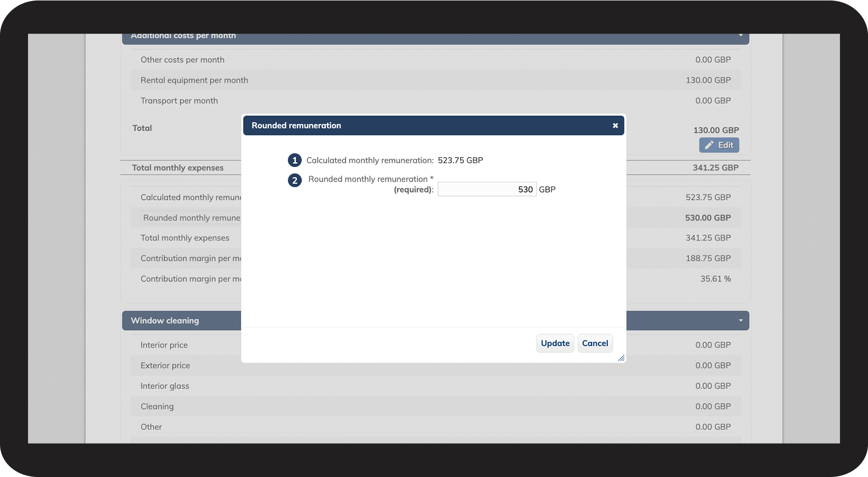This screenshot has width=868, height=477.
Task: Select the Rental equipment per month row
Action: click(x=436, y=80)
